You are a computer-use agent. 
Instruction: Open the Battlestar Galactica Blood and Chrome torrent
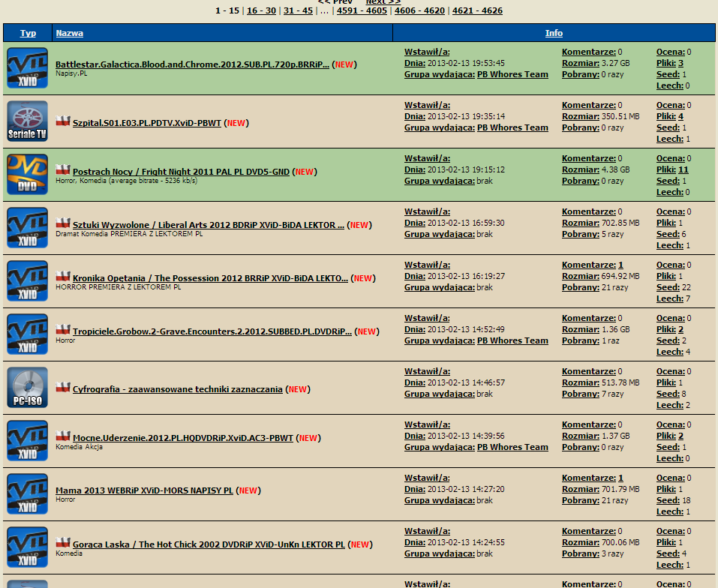pos(192,64)
